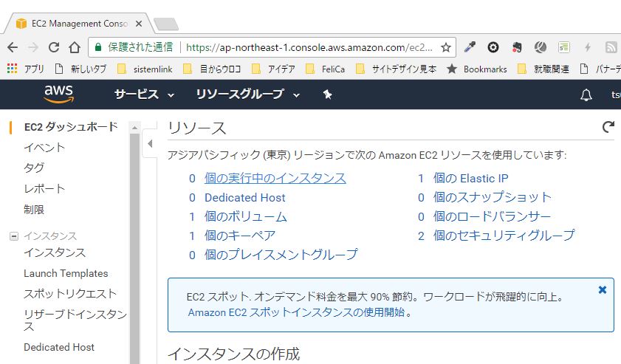Reload the page with the refresh icon
Image resolution: width=621 pixels, height=364 pixels.
coord(54,47)
